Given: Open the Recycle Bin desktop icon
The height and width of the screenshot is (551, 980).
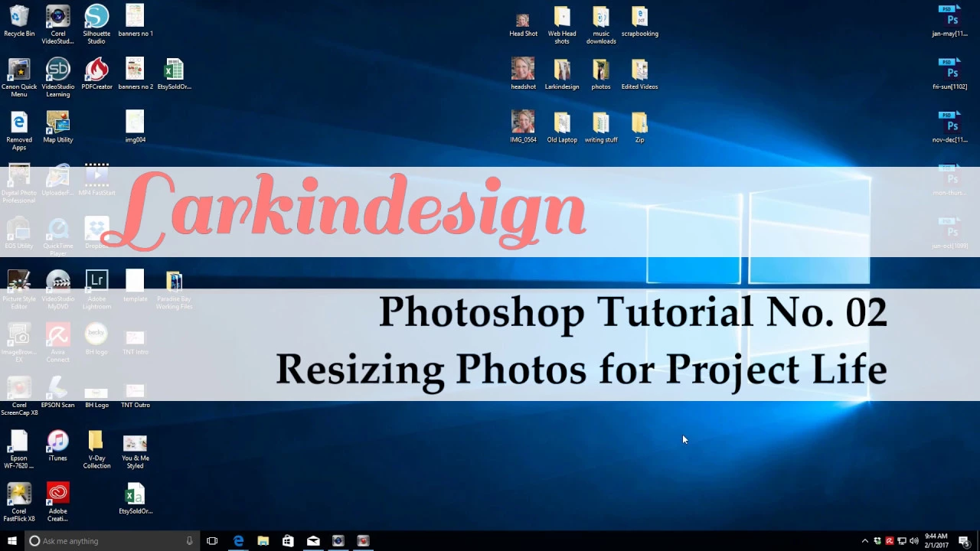Looking at the screenshot, I should coord(19,21).
